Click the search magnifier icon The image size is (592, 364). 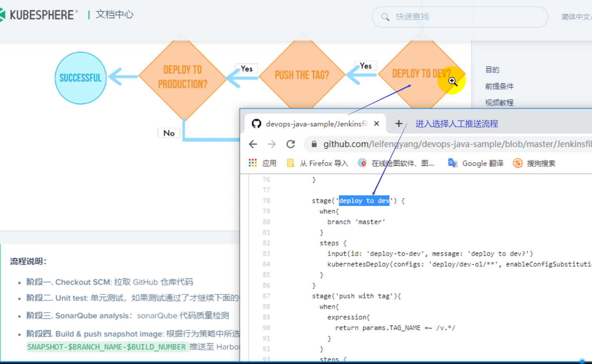click(x=385, y=17)
